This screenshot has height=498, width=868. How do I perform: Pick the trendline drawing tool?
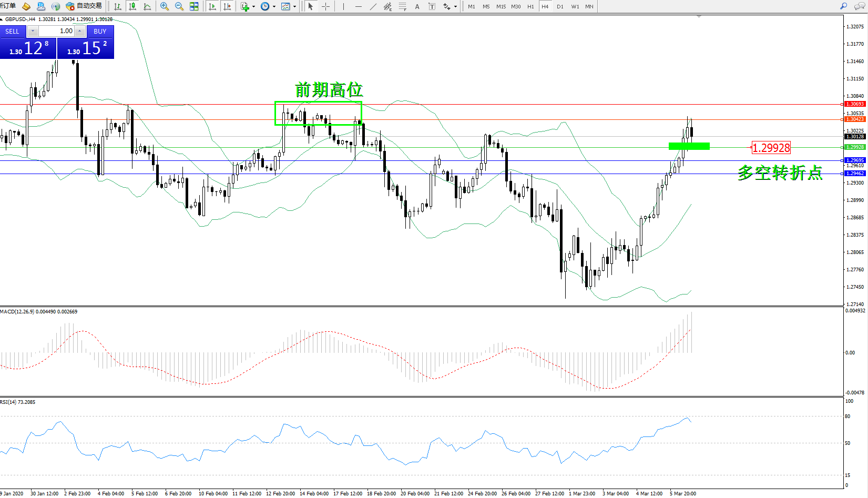click(373, 6)
